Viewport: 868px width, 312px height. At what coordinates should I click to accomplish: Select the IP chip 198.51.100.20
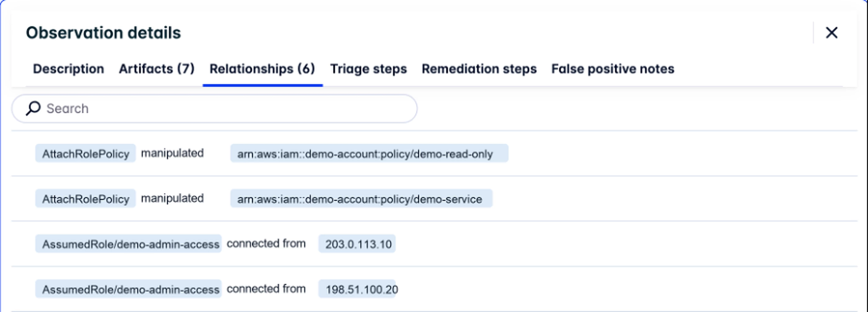pyautogui.click(x=358, y=289)
